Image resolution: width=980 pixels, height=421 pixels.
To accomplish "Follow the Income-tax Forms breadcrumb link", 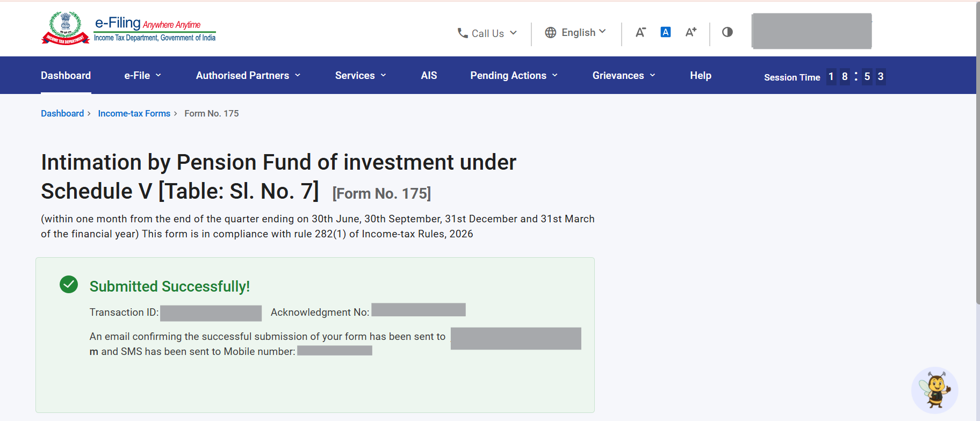I will click(134, 113).
